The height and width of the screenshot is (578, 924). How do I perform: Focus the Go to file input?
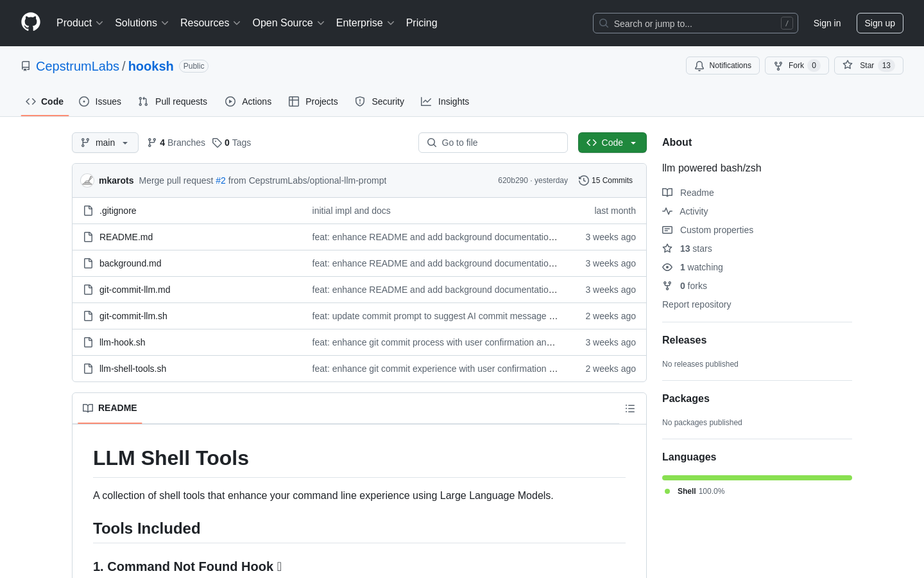pyautogui.click(x=493, y=143)
